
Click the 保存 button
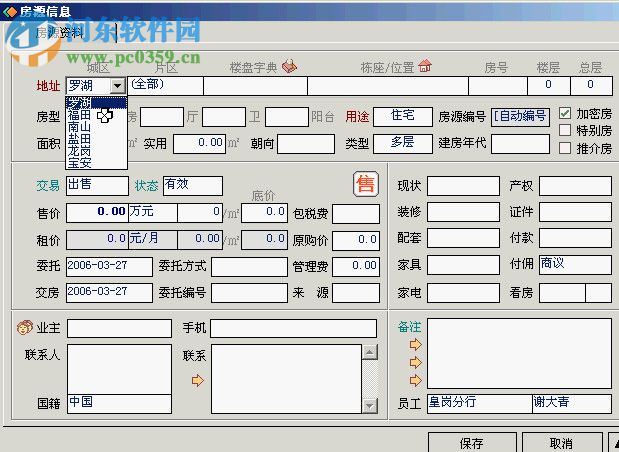coord(472,443)
